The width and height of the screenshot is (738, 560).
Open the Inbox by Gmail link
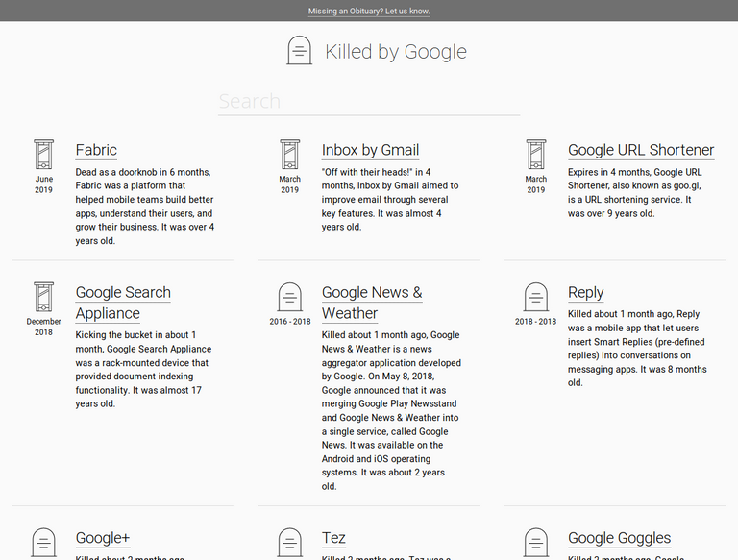(370, 150)
